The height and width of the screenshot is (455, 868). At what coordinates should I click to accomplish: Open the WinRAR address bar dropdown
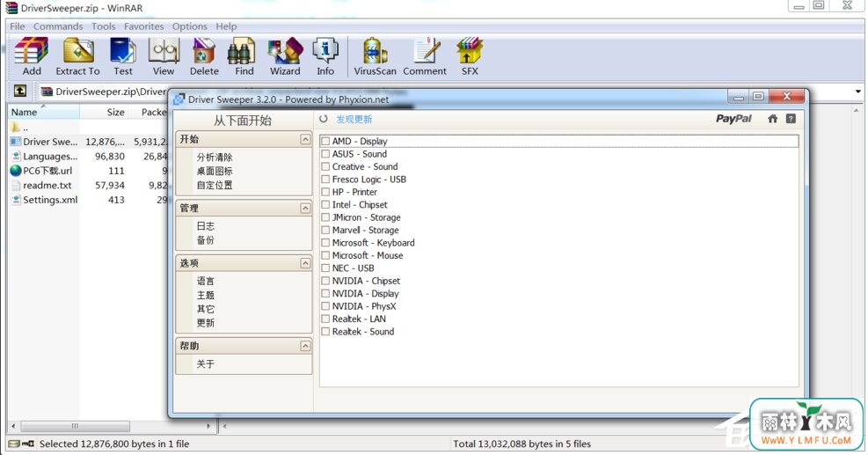(x=858, y=92)
